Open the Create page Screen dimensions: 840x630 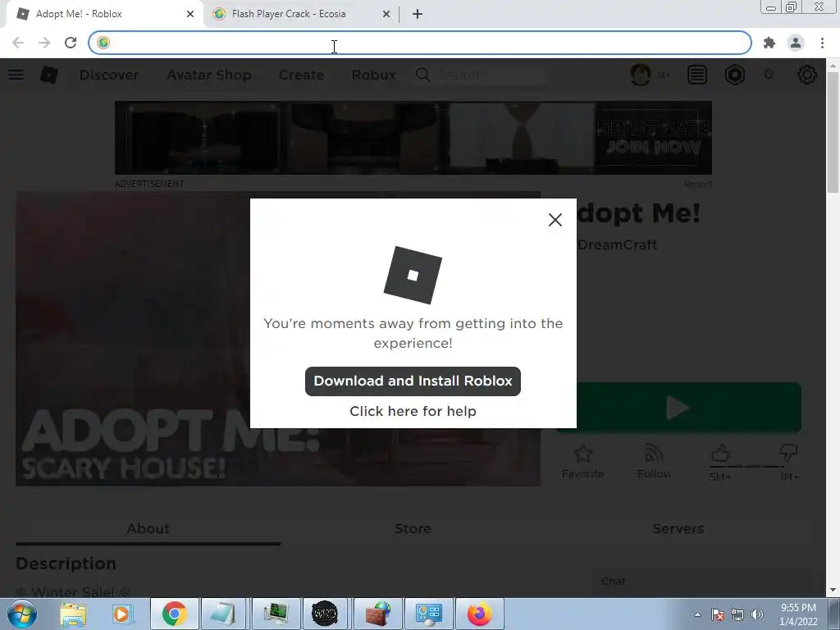click(x=301, y=75)
